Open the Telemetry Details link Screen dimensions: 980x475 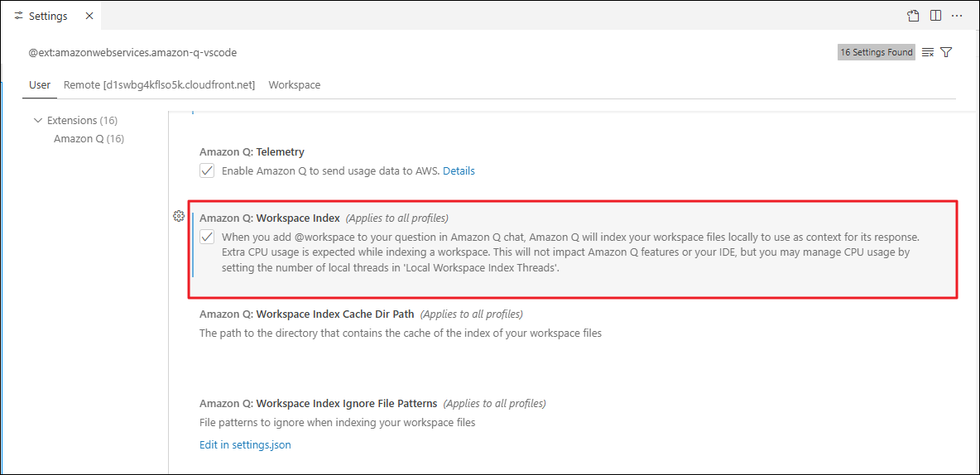click(459, 171)
